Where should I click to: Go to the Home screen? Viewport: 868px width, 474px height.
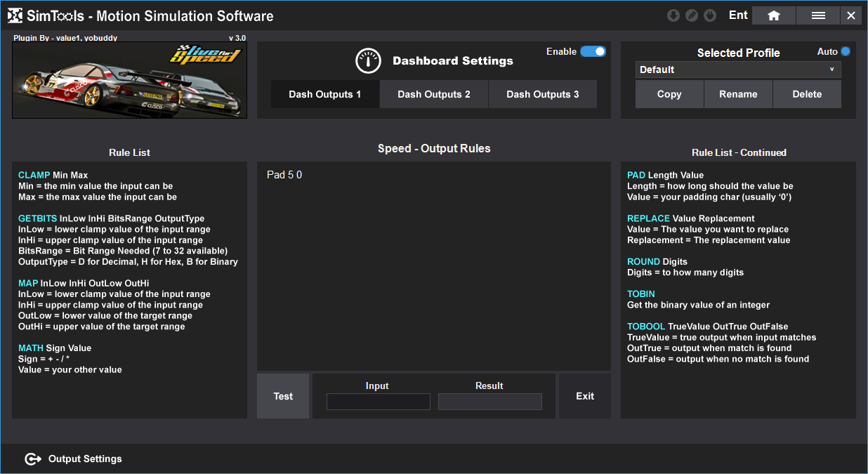coord(774,15)
